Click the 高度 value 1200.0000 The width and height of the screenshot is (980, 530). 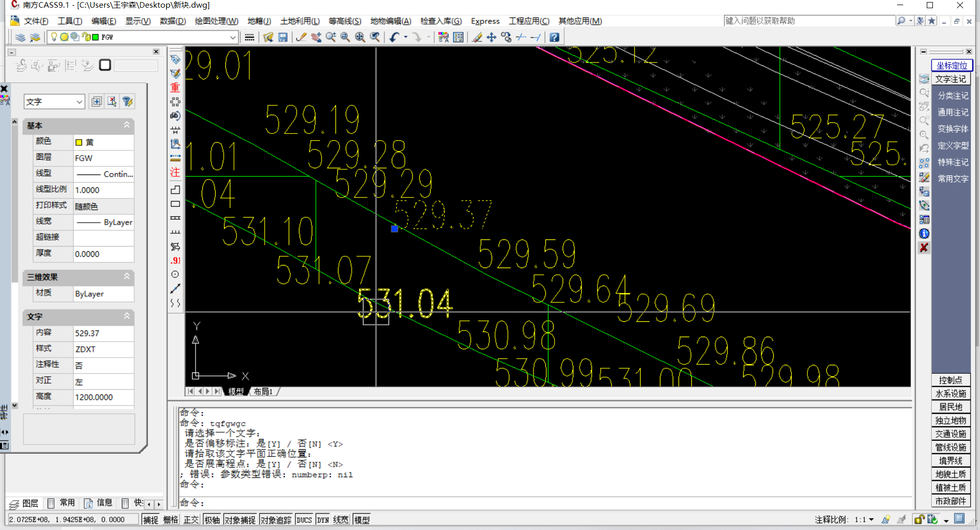[103, 397]
